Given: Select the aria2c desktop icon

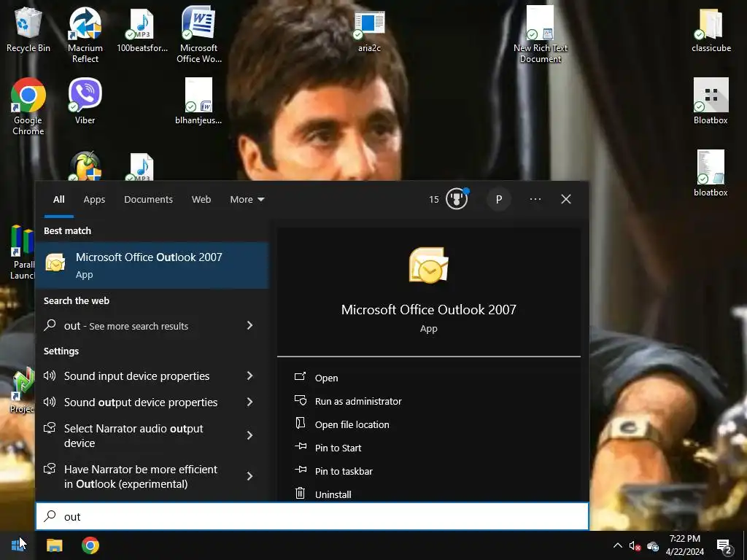Looking at the screenshot, I should click(x=369, y=31).
